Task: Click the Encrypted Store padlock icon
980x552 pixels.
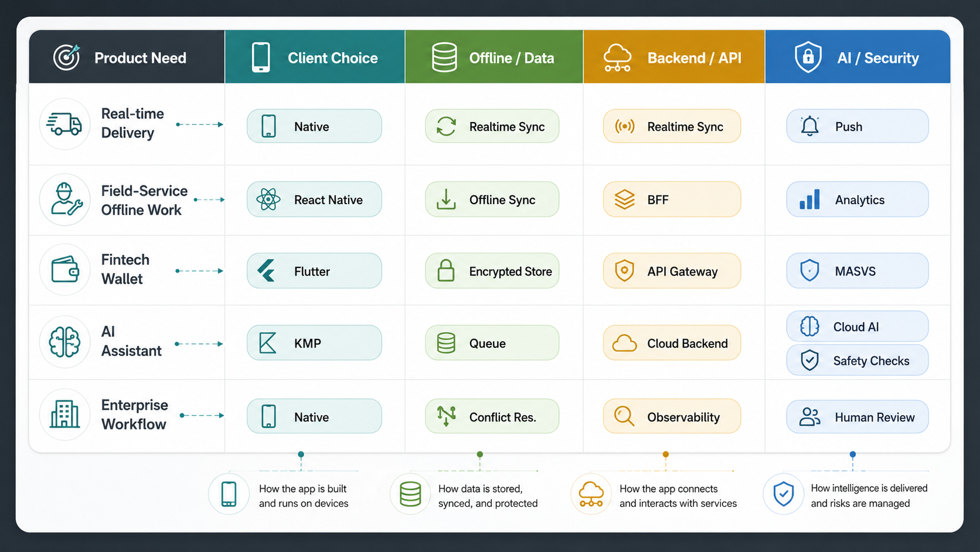Action: 446,270
